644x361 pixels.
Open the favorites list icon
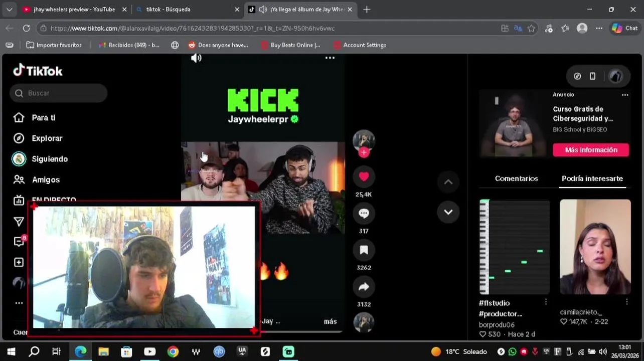565,29
